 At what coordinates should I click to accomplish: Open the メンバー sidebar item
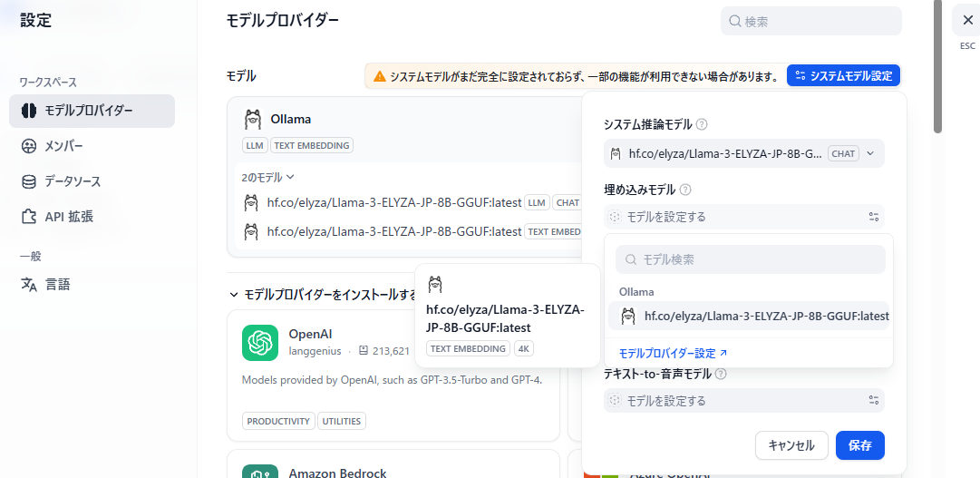pos(92,146)
